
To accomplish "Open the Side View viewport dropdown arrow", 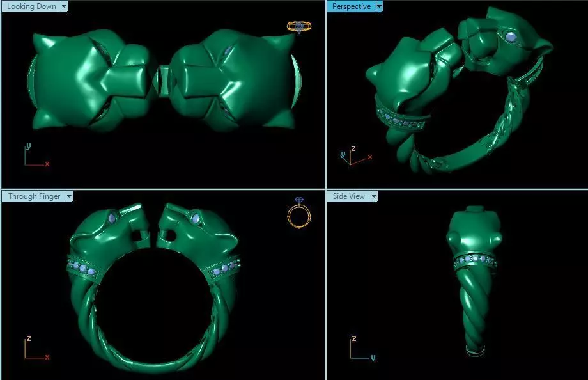I will 374,196.
